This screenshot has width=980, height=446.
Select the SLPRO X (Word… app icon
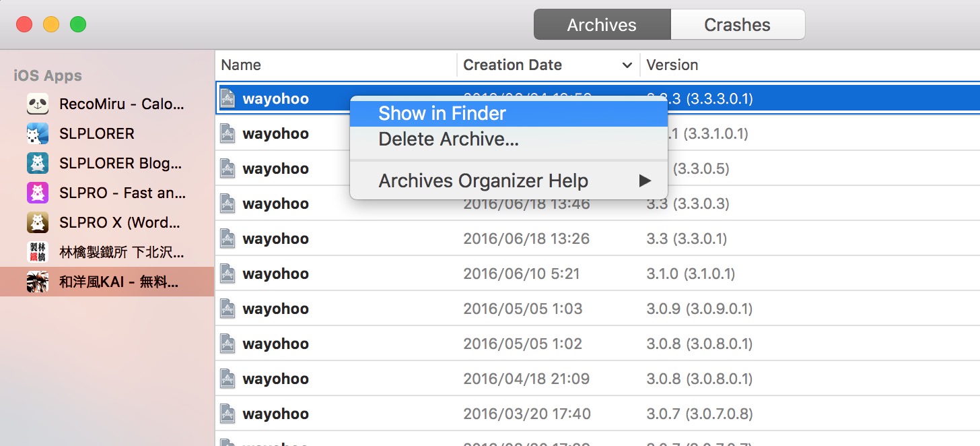38,222
